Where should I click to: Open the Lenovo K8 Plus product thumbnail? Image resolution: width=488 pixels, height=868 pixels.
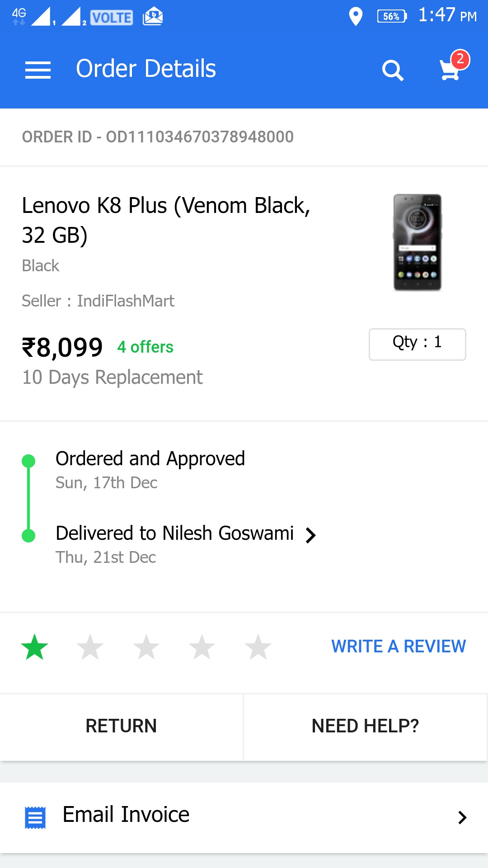(417, 242)
